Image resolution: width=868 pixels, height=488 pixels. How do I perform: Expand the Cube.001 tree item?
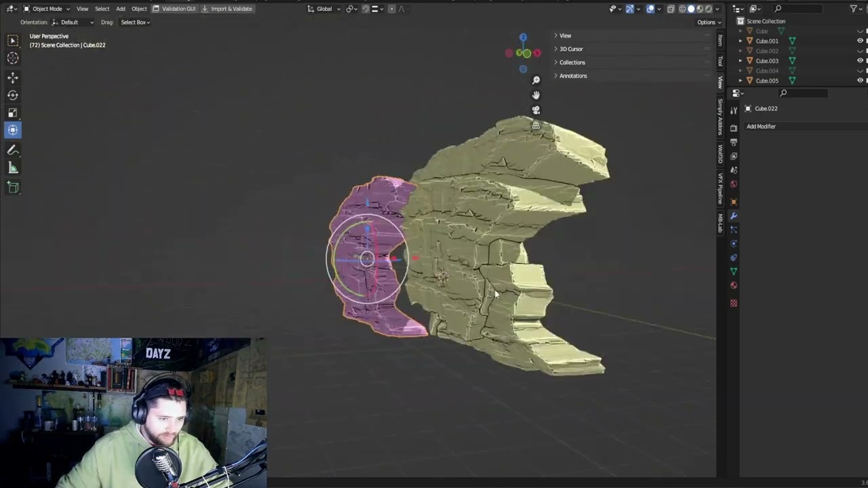741,41
